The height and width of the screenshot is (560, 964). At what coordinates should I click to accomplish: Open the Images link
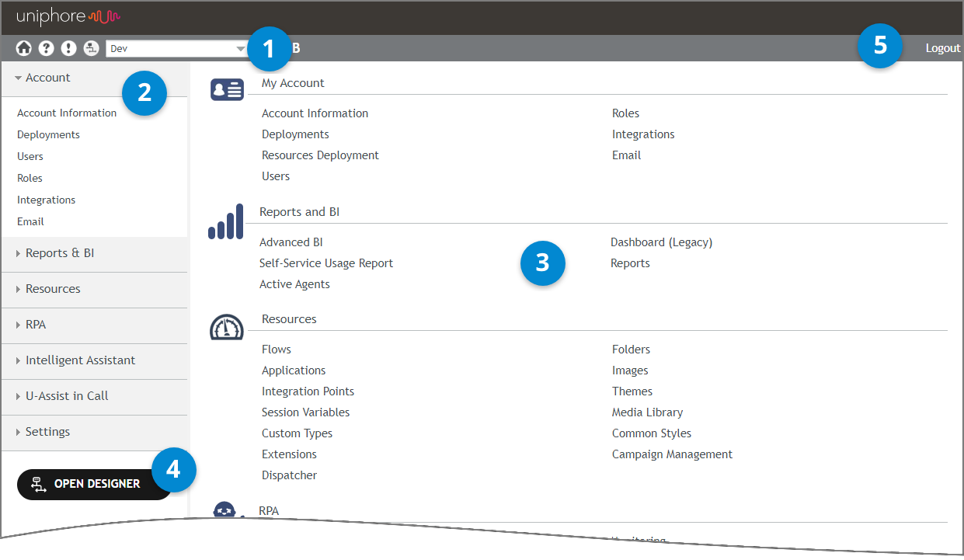pos(630,370)
